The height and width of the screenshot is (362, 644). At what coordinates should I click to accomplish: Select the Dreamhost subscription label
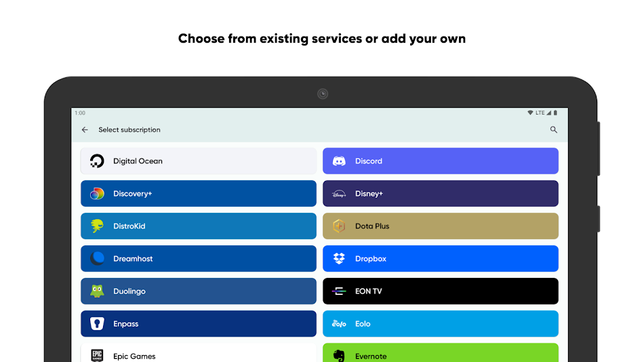pos(133,258)
